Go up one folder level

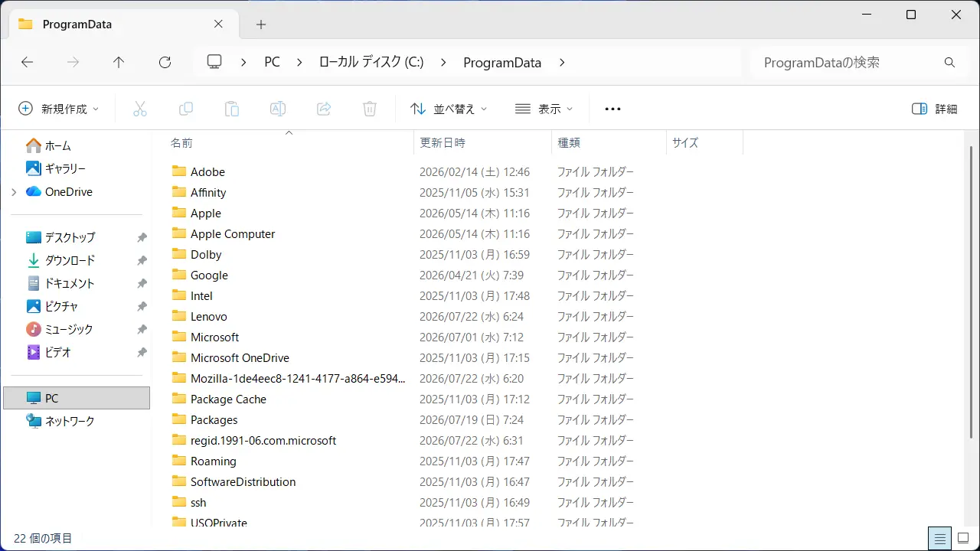[x=119, y=63]
